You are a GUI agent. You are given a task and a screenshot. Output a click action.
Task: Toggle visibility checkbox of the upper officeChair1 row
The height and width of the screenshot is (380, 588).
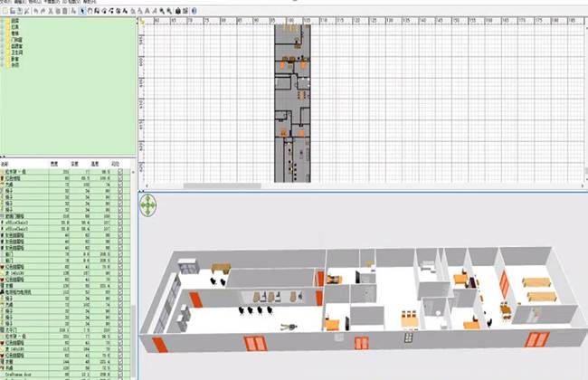pos(120,223)
